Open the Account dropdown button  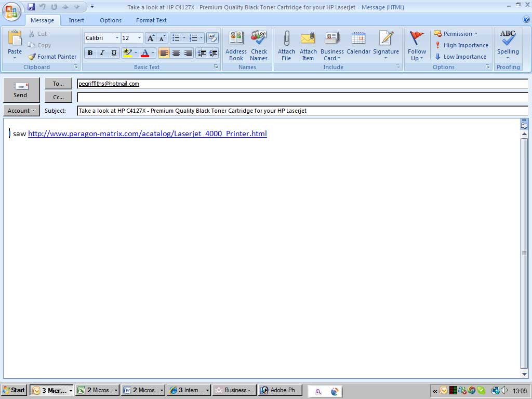point(21,111)
